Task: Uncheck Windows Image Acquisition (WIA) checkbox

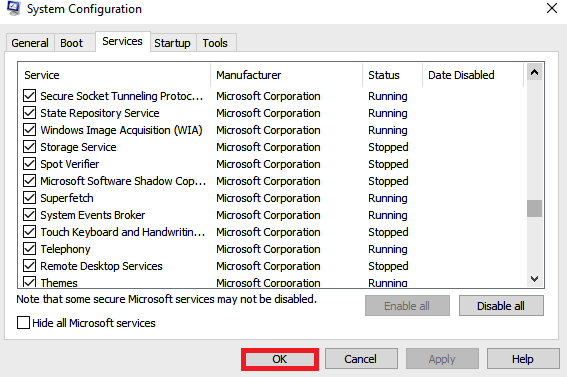Action: coord(29,130)
